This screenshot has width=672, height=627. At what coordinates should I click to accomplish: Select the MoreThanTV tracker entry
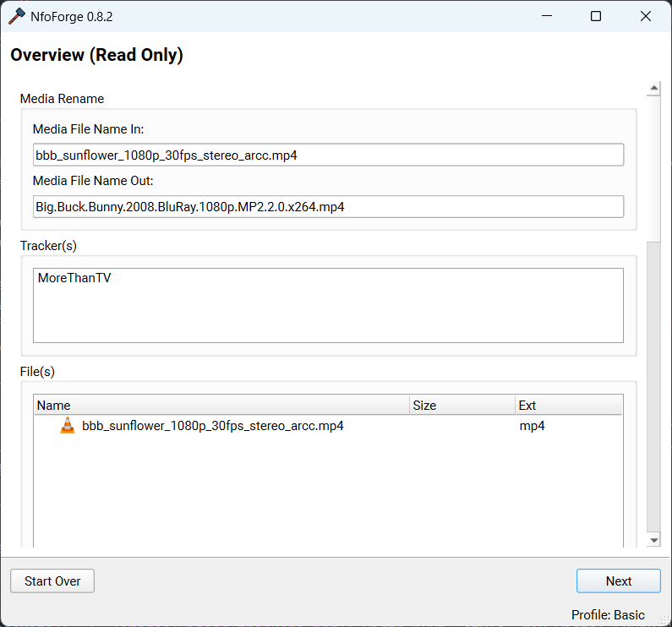click(x=74, y=278)
